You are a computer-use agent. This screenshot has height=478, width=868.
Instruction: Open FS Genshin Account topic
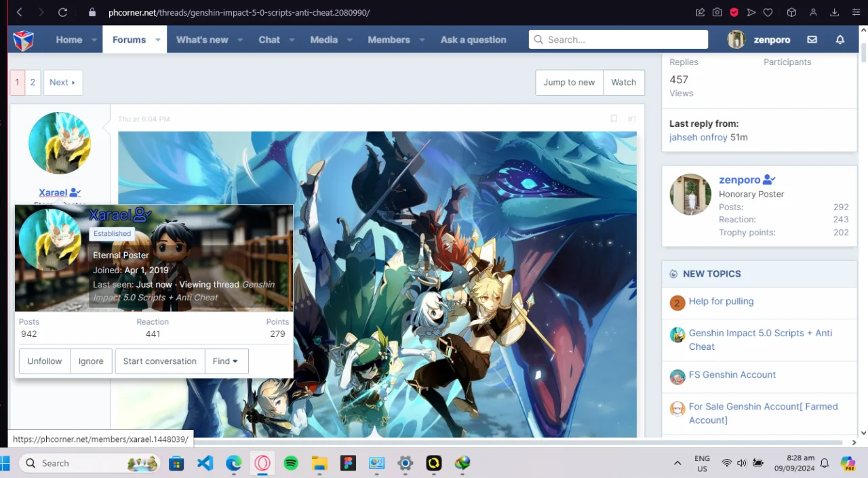point(732,374)
